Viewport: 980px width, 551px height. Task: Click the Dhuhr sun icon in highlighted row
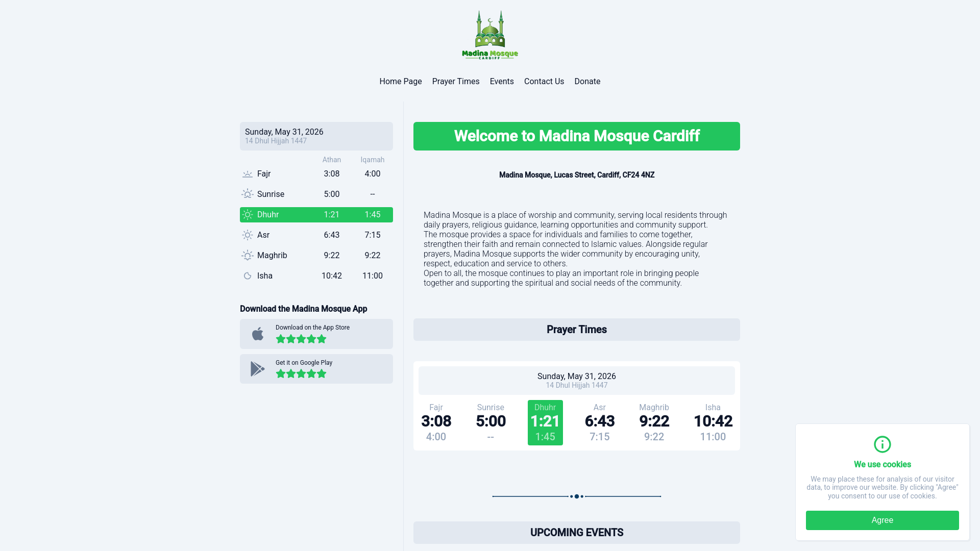pyautogui.click(x=248, y=215)
